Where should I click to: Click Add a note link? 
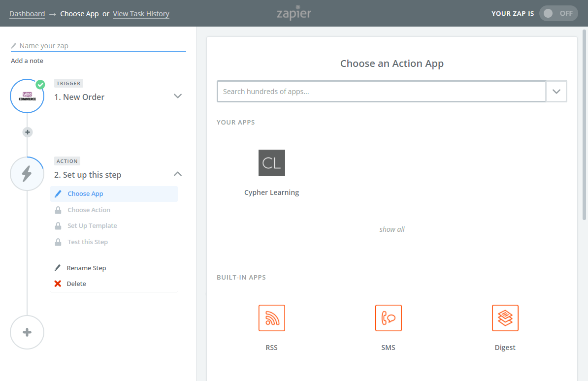(27, 61)
